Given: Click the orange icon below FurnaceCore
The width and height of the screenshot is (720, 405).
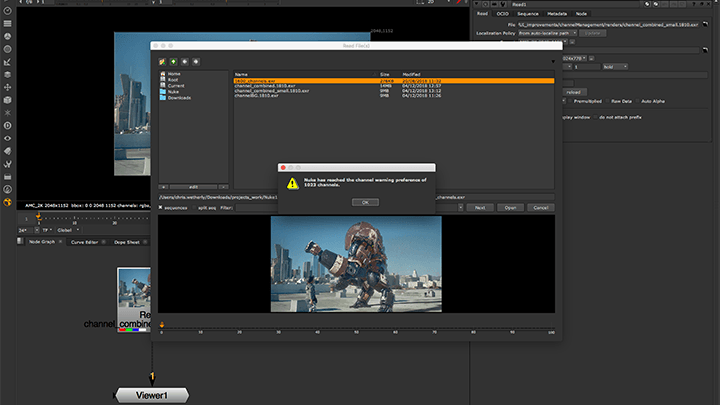Looking at the screenshot, I should click(7, 202).
